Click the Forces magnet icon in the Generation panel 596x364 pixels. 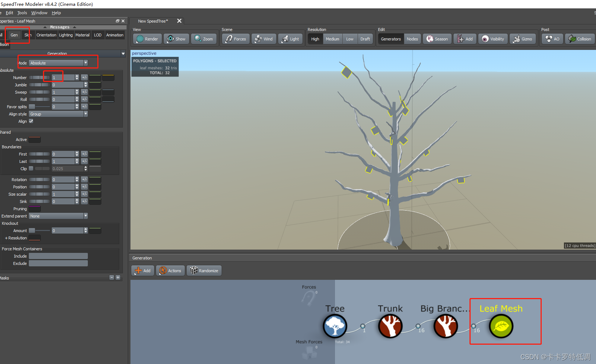pos(308,298)
